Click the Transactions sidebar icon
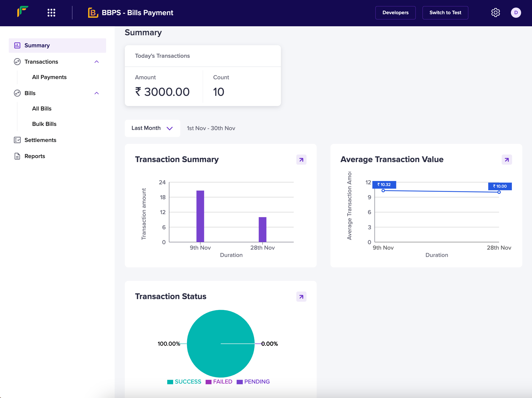Viewport: 532px width, 398px height. pos(17,62)
